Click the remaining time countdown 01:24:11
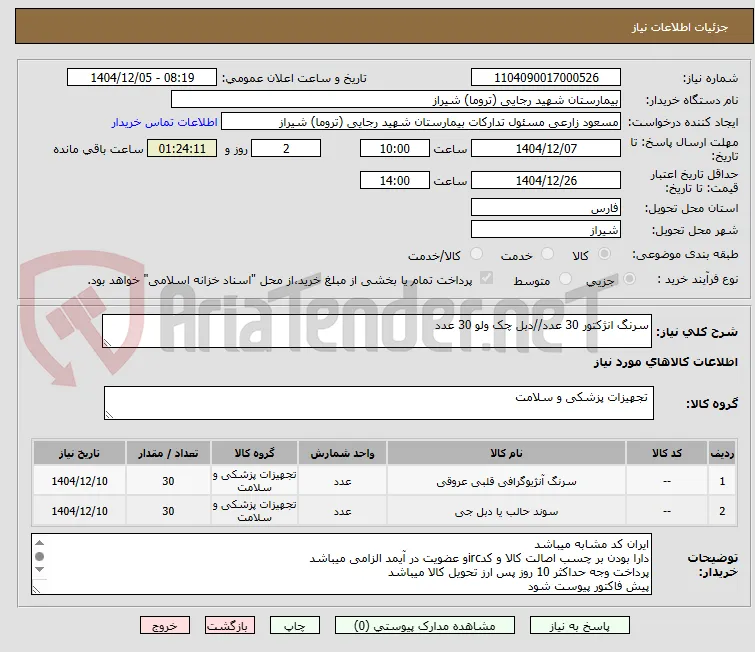 tap(182, 148)
